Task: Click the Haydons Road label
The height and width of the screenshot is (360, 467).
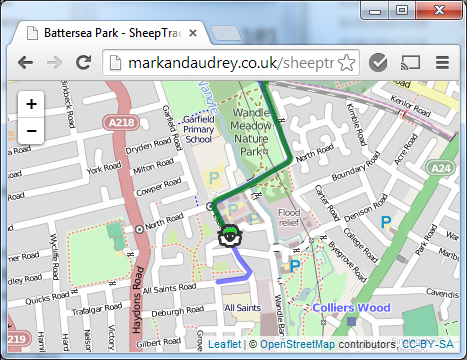Action: (x=137, y=300)
